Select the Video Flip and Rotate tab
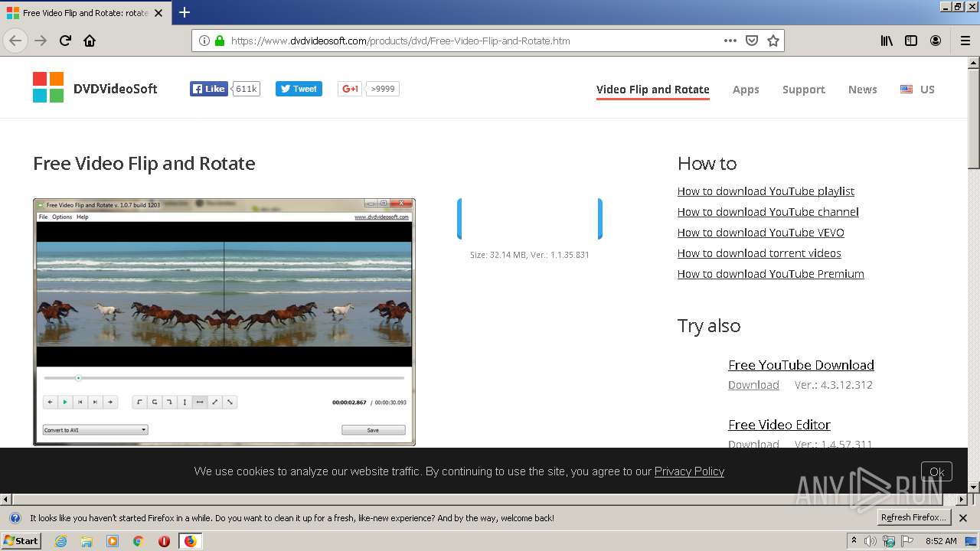 [653, 90]
